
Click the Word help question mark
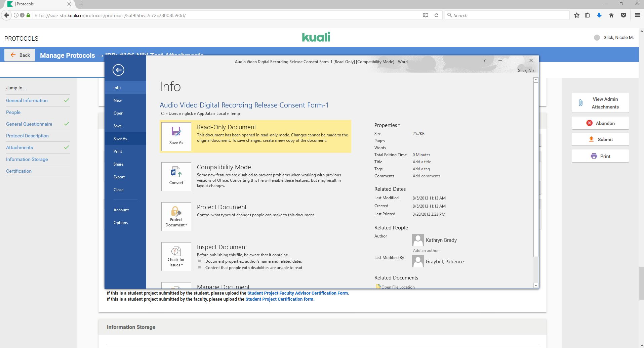tap(484, 60)
